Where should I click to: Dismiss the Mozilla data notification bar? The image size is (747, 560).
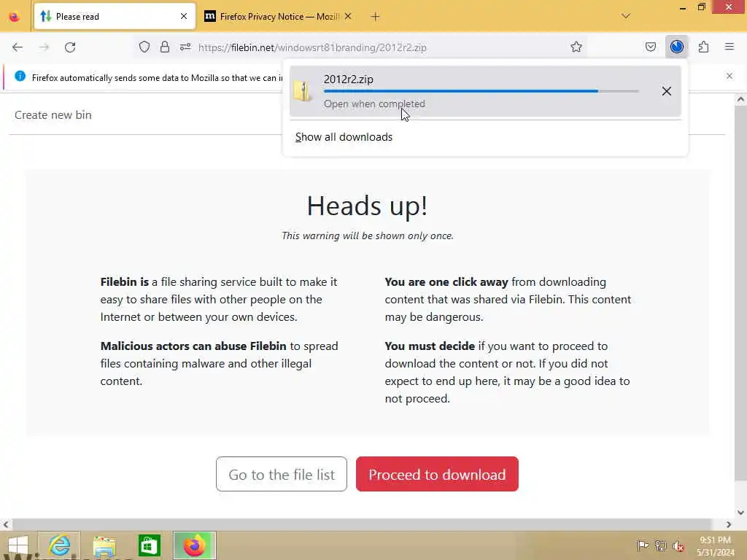[x=729, y=76]
